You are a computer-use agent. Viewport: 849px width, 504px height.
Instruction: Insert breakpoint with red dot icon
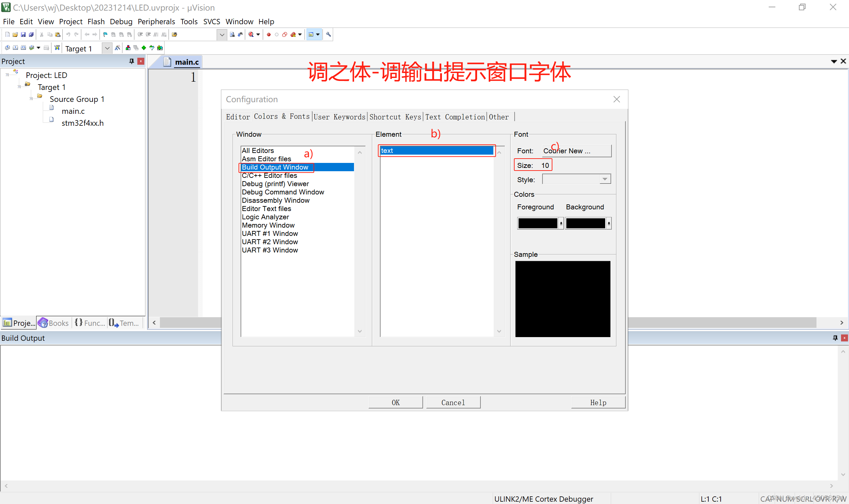coord(269,34)
